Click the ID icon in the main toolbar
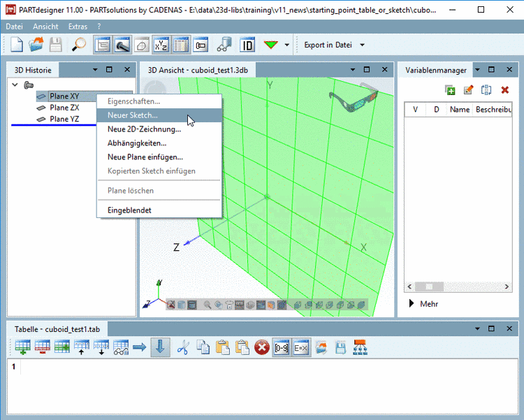This screenshot has height=420, width=524. pyautogui.click(x=247, y=45)
